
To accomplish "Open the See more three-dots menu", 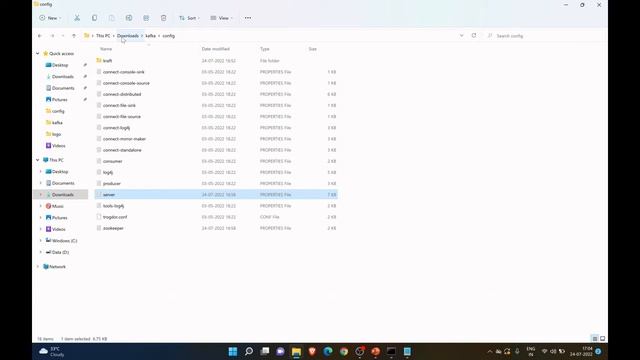I will point(248,18).
